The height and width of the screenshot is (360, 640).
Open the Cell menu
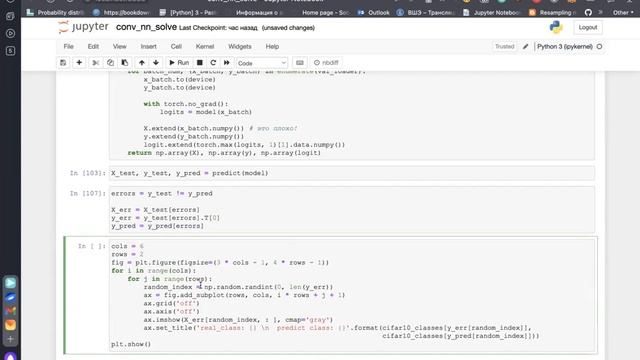[176, 47]
